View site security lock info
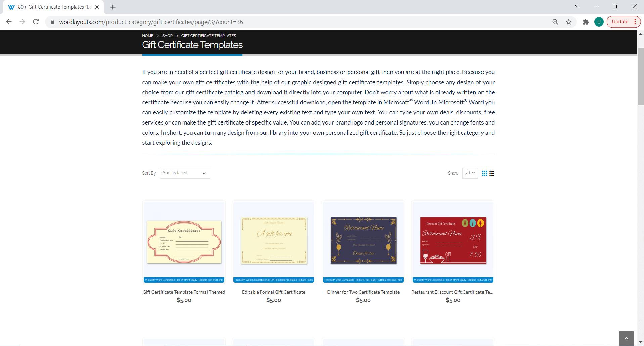The width and height of the screenshot is (644, 346). pyautogui.click(x=52, y=22)
